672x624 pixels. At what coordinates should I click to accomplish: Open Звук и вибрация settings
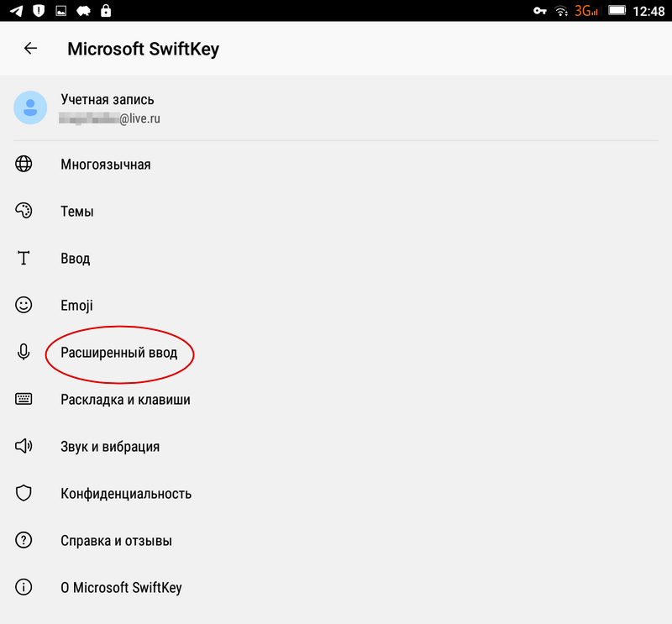point(336,446)
